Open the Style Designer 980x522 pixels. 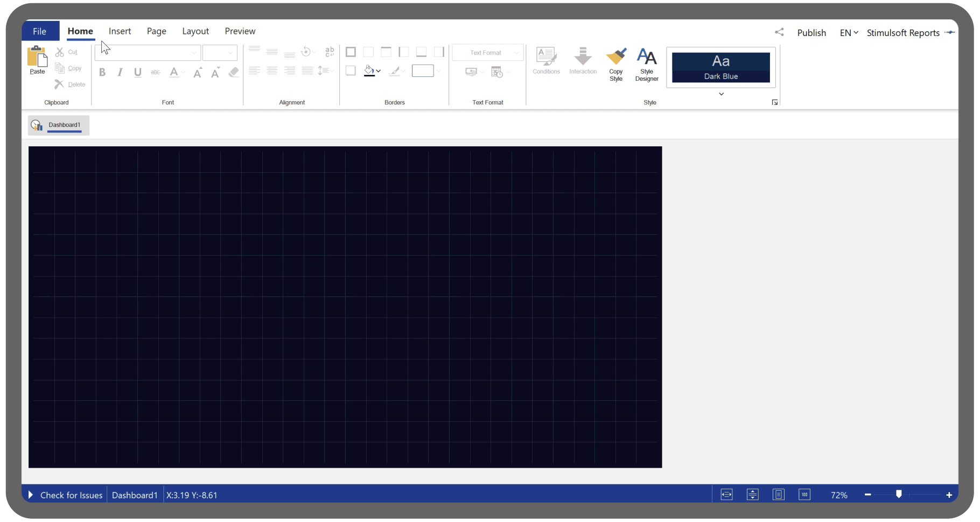646,57
